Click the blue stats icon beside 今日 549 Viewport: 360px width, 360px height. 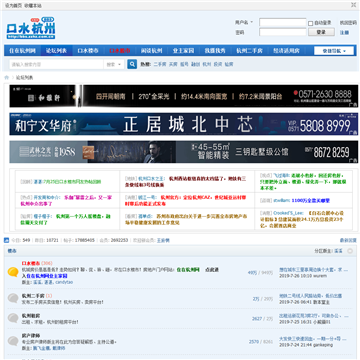coord(7,240)
